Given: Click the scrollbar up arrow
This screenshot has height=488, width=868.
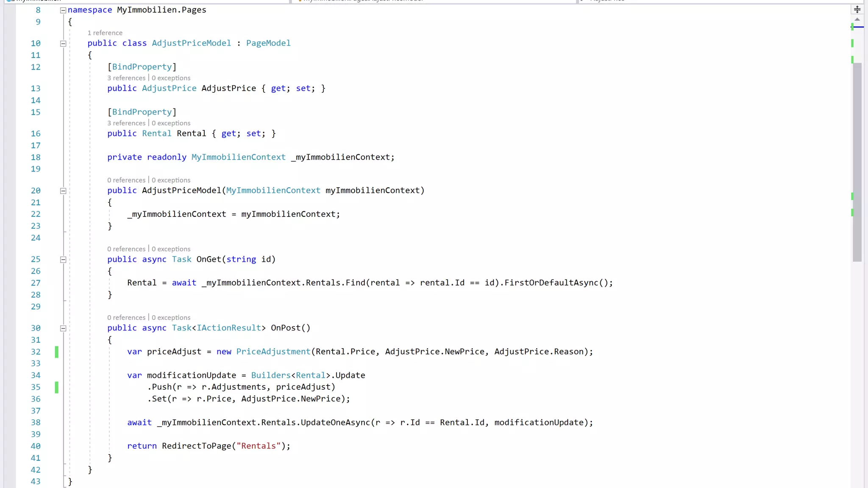Looking at the screenshot, I should [857, 19].
